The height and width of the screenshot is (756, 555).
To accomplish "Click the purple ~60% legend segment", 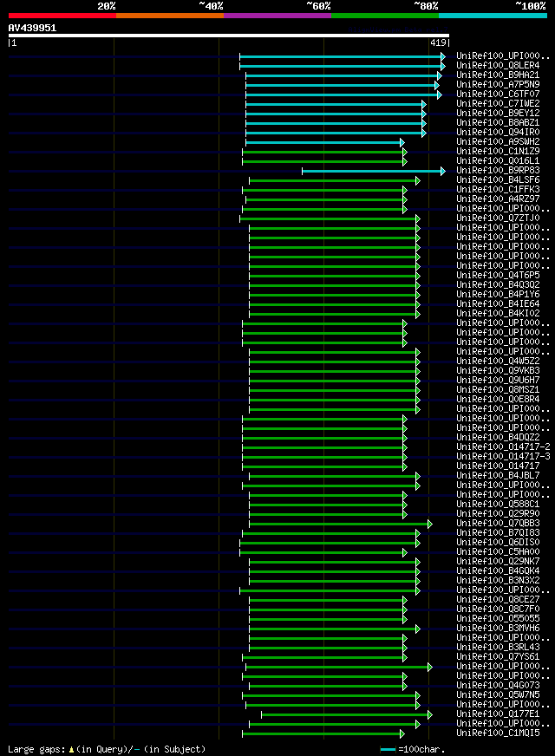I will [x=277, y=16].
